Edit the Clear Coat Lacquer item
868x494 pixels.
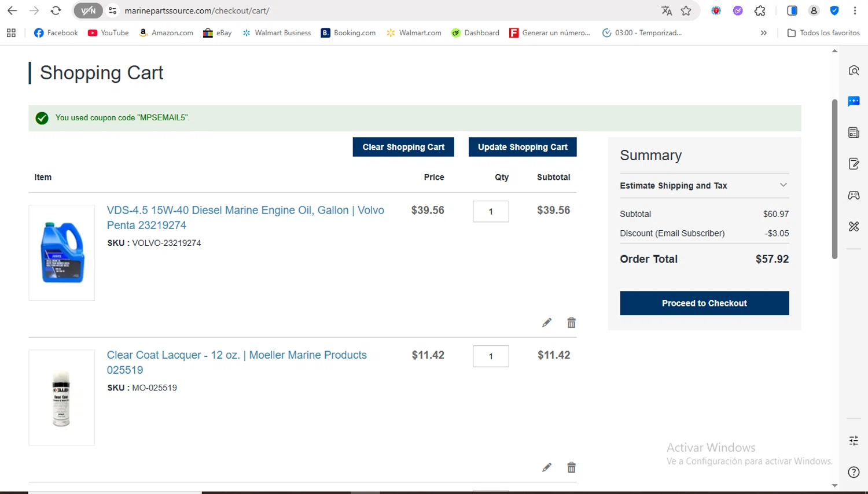click(x=547, y=467)
